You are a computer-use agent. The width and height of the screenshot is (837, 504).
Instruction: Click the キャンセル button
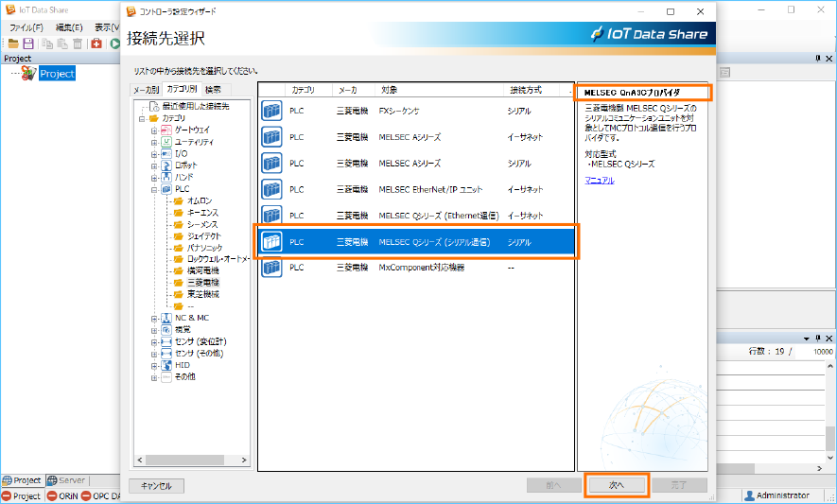[x=156, y=486]
